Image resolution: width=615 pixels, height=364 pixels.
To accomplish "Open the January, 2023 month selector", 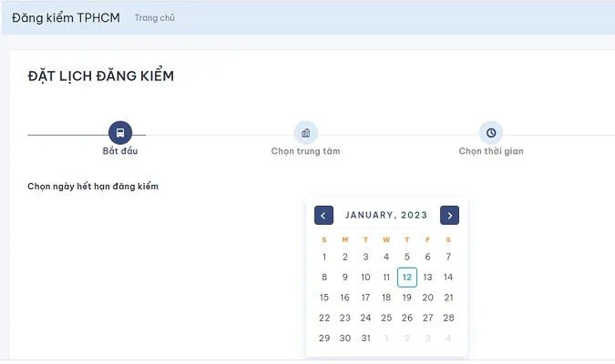I will (386, 216).
